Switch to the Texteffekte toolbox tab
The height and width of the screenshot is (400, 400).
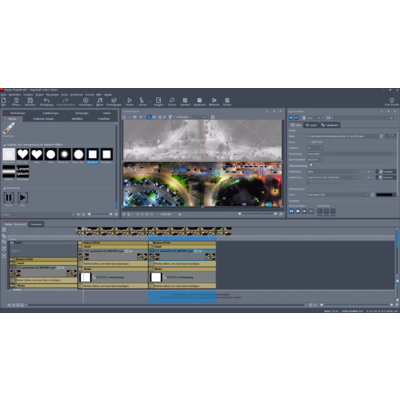[x=104, y=119]
